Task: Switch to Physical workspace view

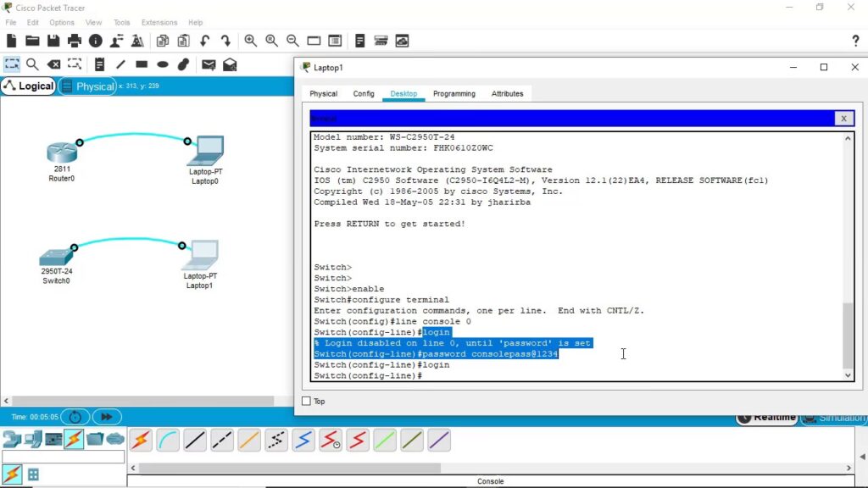Action: [88, 86]
